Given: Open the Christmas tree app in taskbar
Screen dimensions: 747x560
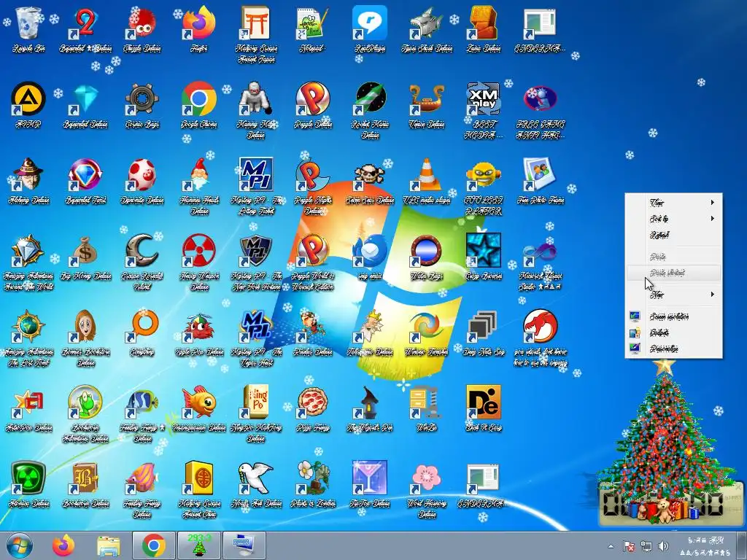Looking at the screenshot, I should point(198,545).
